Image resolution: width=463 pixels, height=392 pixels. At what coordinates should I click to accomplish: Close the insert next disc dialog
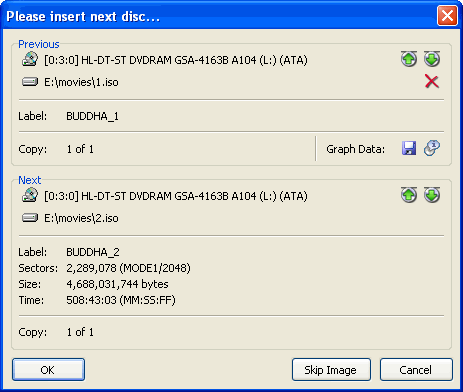click(x=447, y=16)
